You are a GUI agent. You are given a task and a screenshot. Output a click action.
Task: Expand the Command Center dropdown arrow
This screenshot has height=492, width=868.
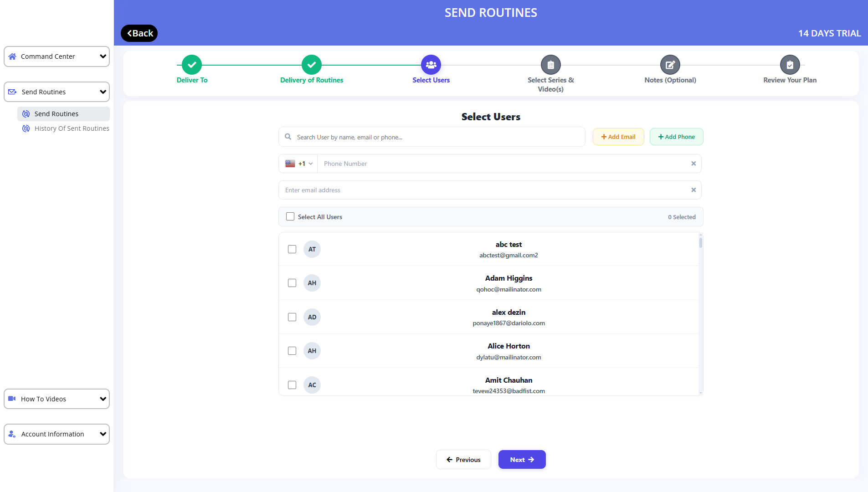tap(103, 56)
